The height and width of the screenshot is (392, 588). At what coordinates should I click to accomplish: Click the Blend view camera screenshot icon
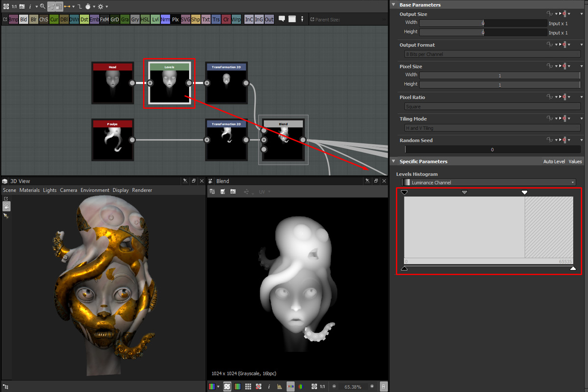(233, 192)
